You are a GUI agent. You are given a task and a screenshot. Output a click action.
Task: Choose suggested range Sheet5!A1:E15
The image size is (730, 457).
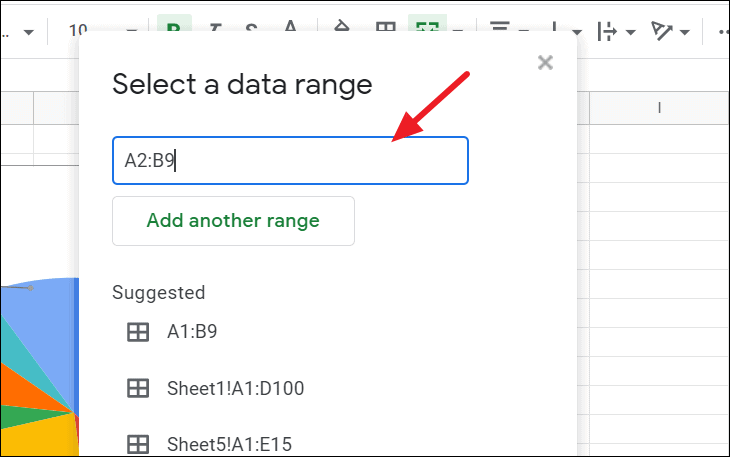click(x=229, y=444)
